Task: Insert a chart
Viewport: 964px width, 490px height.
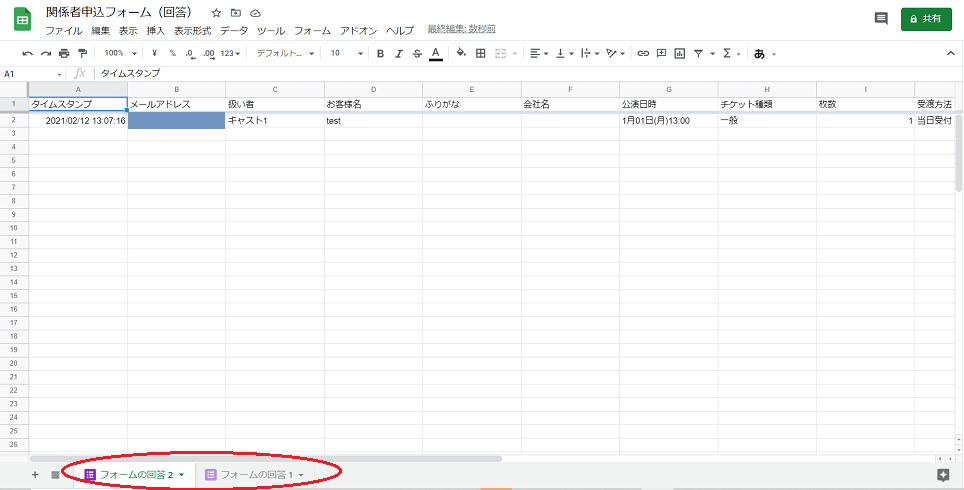Action: pos(679,53)
